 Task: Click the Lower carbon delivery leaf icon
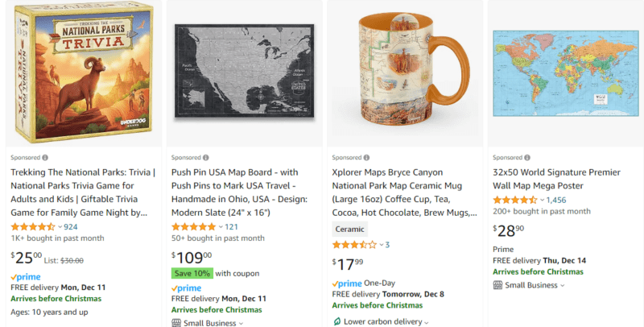click(336, 322)
